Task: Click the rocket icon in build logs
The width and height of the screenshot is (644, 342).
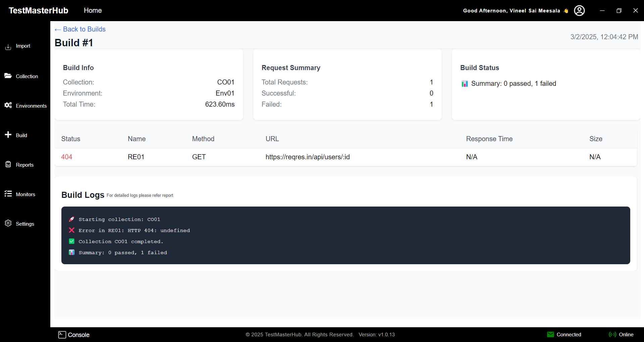Action: point(71,219)
